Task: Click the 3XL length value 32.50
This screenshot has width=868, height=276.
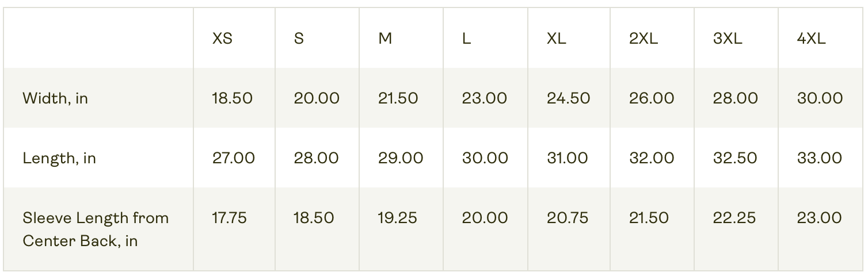Action: 736,158
